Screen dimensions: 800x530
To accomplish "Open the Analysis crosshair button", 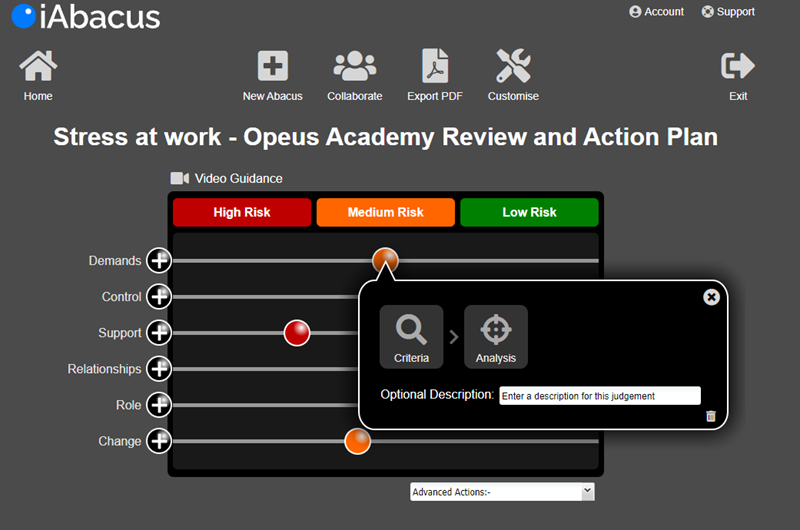I will tap(496, 337).
